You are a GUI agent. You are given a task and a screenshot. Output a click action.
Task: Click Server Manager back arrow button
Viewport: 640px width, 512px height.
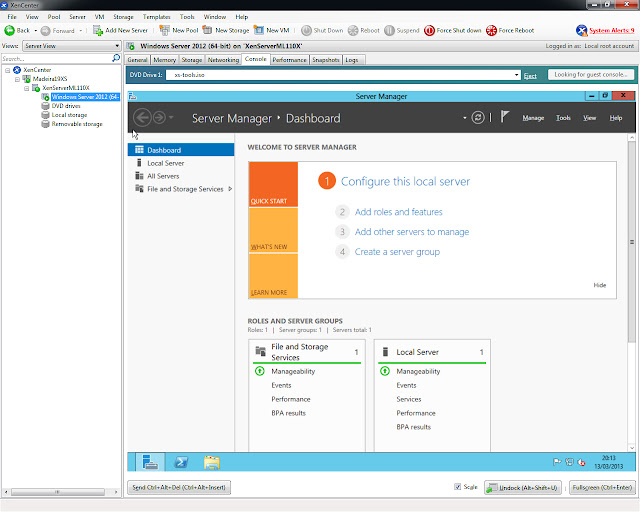142,118
